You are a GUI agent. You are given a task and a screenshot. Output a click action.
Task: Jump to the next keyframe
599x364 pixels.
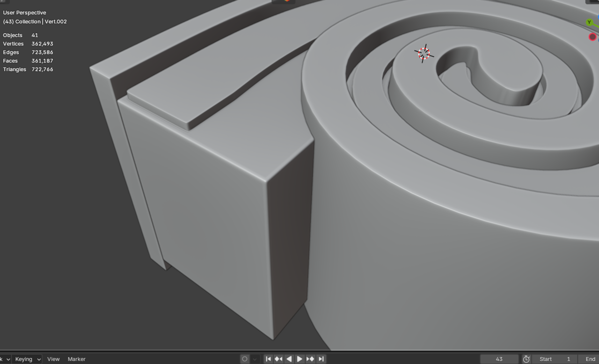(x=310, y=359)
